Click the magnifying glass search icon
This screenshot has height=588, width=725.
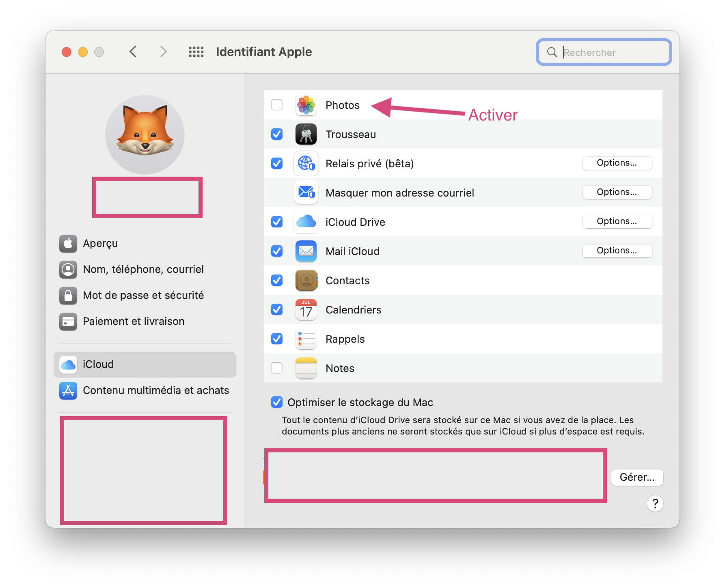coord(552,52)
